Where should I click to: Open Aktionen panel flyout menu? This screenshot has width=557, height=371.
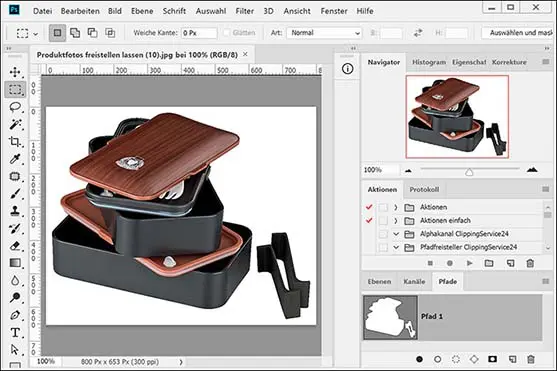click(x=546, y=189)
